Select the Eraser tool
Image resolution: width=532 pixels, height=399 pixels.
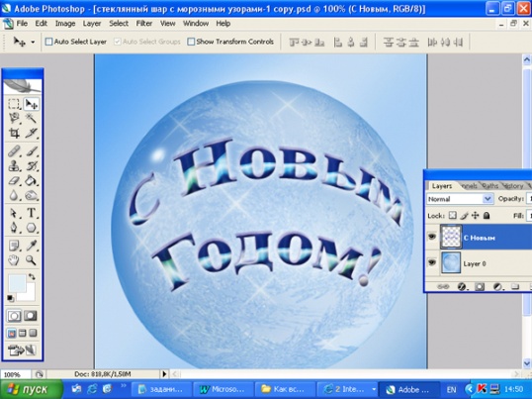[x=14, y=180]
